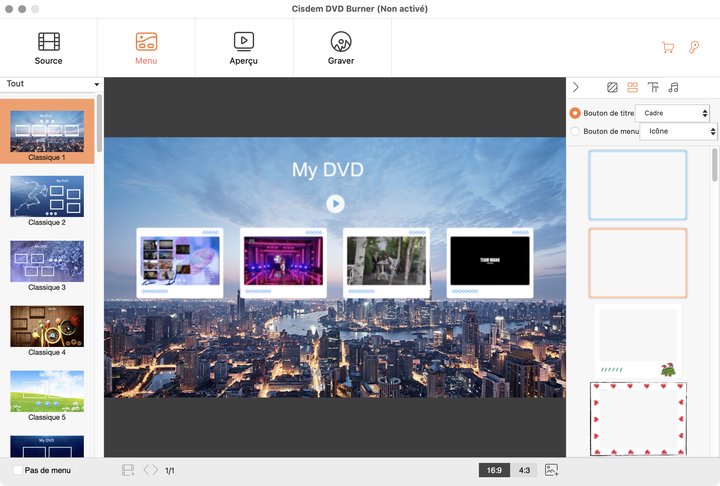Viewport: 720px width, 486px height.
Task: Click the play button on the DVD menu
Action: pyautogui.click(x=335, y=203)
